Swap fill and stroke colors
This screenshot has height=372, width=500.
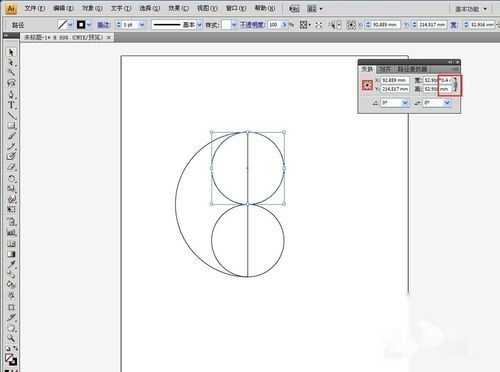[x=15, y=349]
